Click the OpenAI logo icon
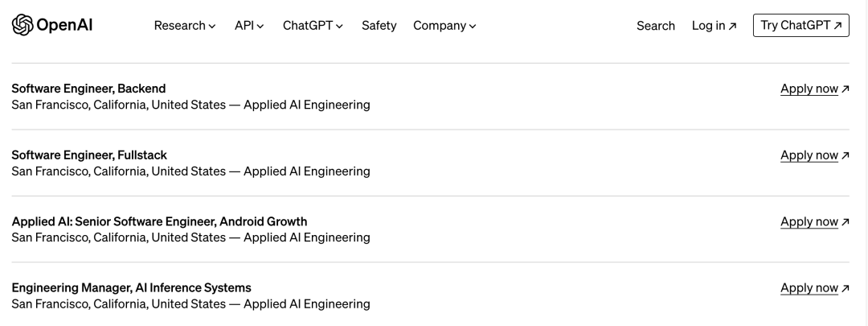 [22, 25]
